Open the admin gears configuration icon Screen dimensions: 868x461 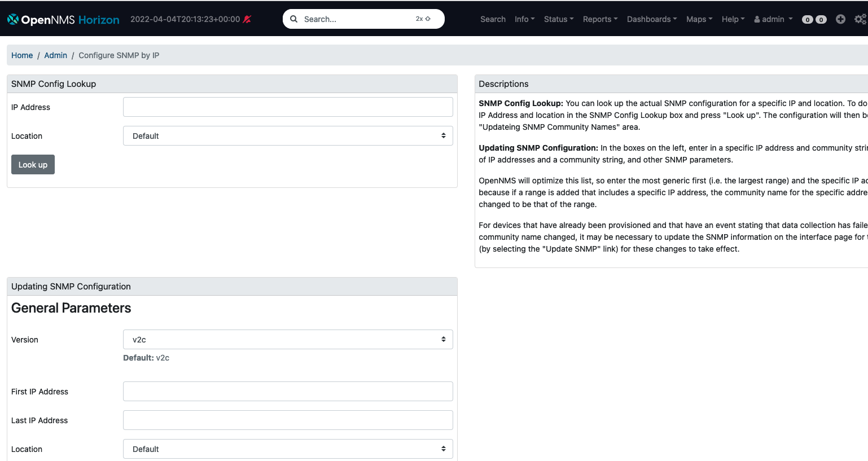[860, 19]
